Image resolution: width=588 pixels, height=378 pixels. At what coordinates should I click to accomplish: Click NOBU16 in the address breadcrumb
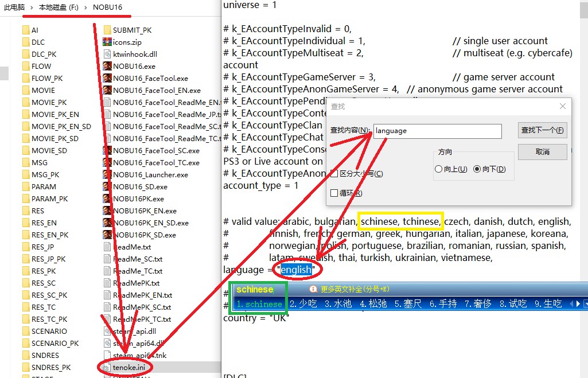click(108, 7)
